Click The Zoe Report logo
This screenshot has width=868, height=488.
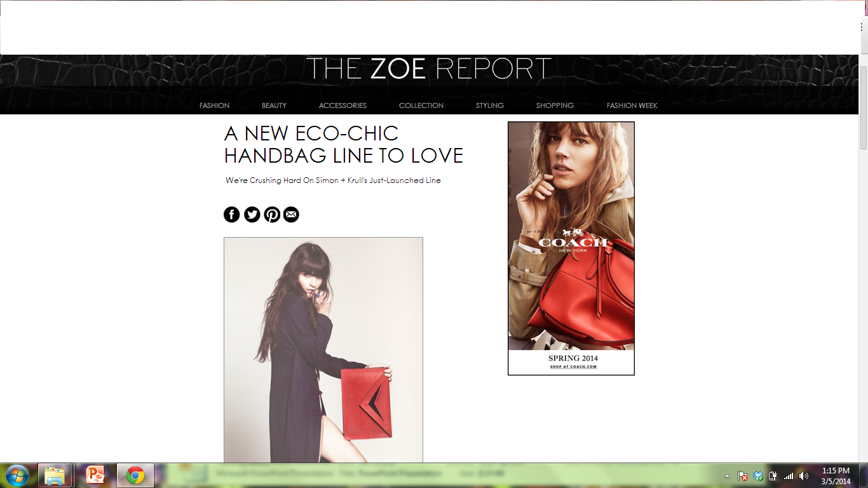429,69
